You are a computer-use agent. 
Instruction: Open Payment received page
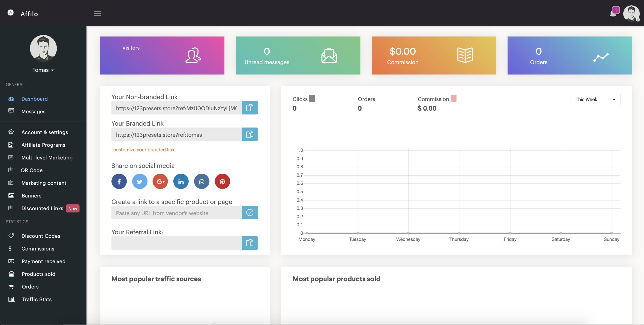44,261
